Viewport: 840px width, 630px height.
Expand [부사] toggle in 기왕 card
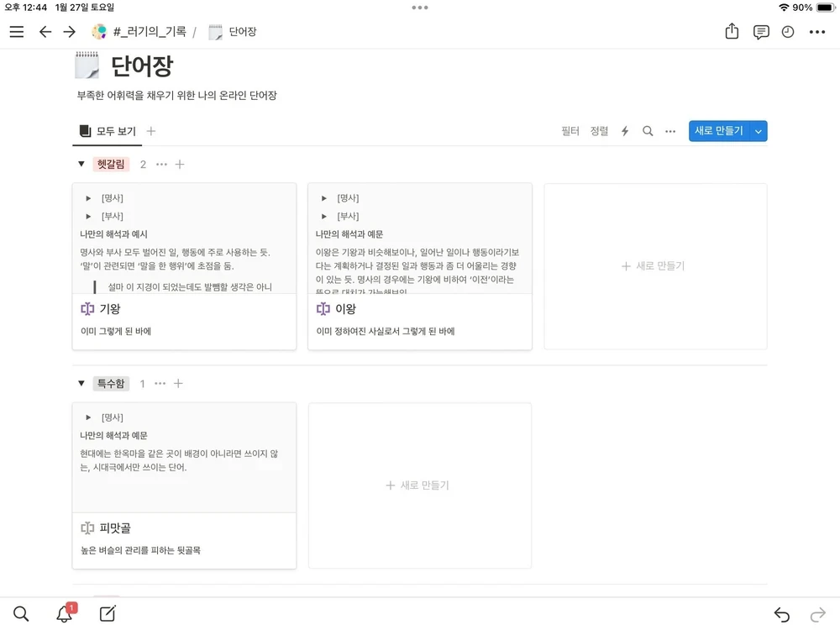(88, 217)
